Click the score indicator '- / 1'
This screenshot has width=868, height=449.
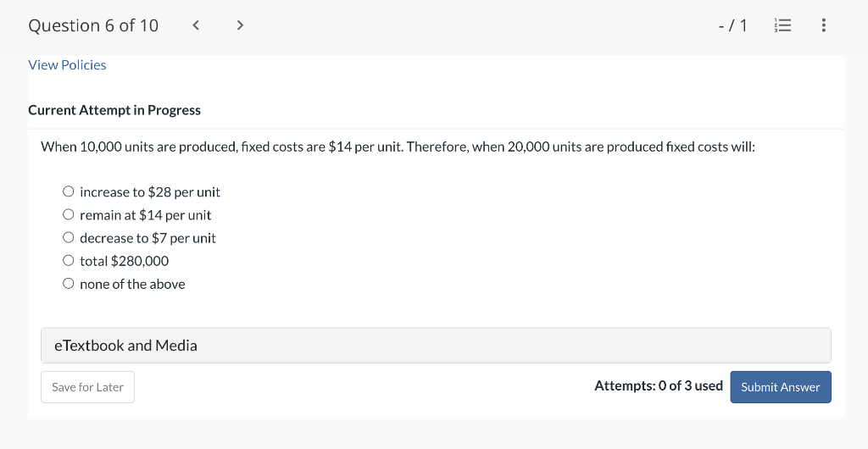point(732,25)
